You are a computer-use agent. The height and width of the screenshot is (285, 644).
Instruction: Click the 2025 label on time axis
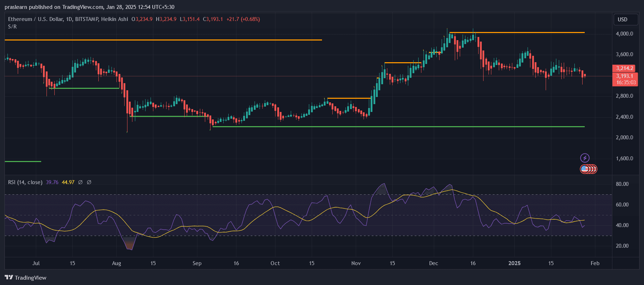514,263
